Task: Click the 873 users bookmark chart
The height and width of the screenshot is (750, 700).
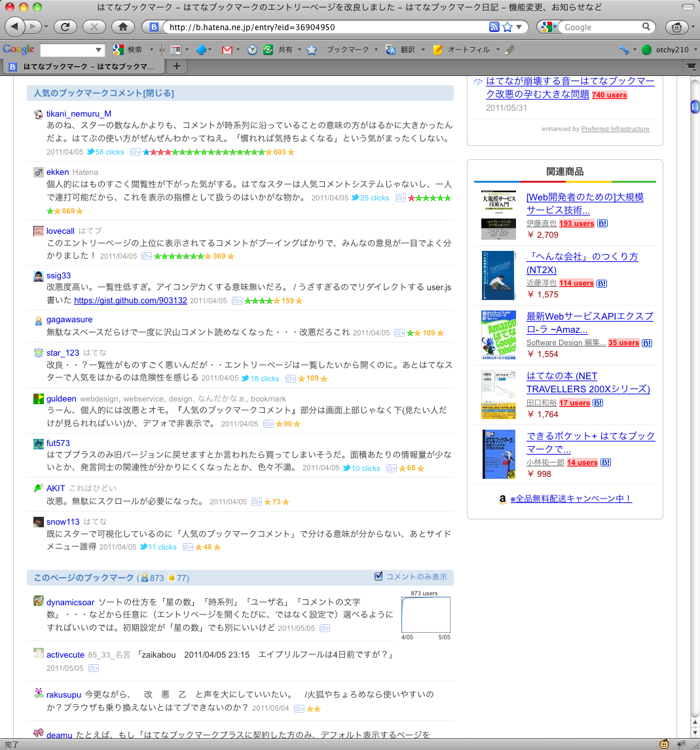Action: (x=426, y=614)
